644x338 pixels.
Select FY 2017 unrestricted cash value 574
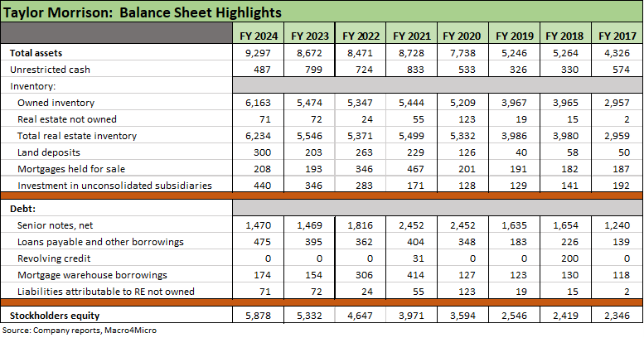pos(621,70)
